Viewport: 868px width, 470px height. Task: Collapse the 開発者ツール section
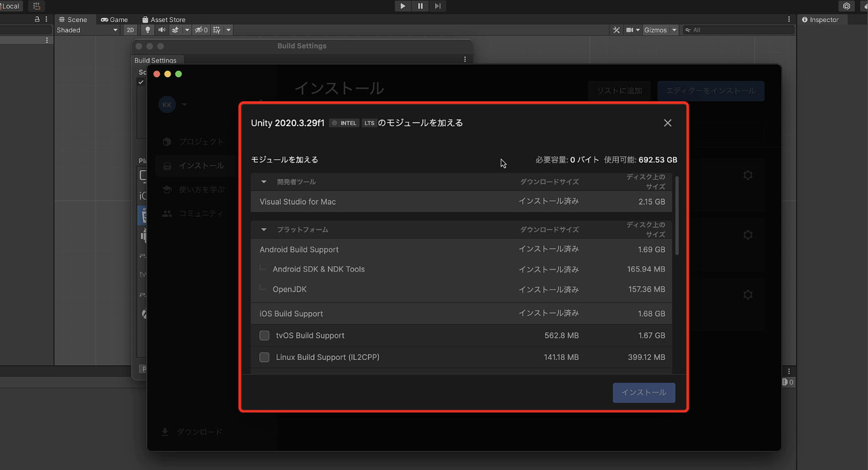[264, 182]
